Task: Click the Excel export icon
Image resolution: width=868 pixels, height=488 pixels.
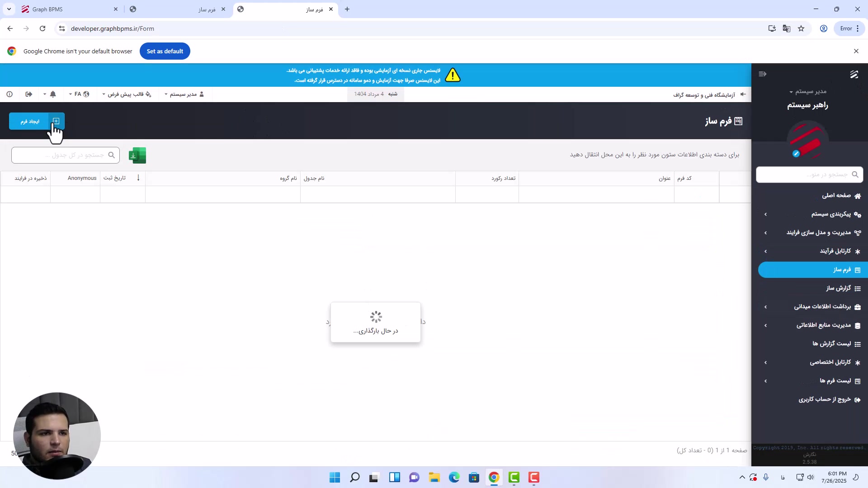Action: pyautogui.click(x=137, y=155)
